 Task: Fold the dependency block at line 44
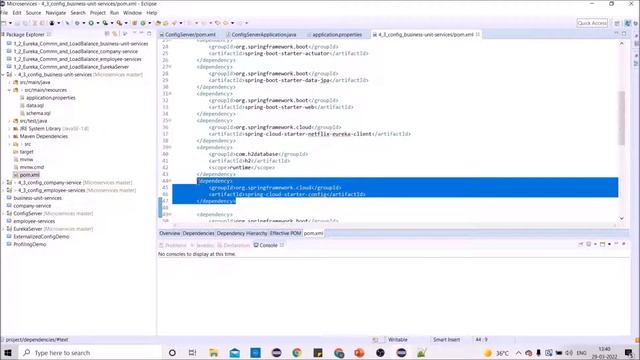pyautogui.click(x=169, y=181)
